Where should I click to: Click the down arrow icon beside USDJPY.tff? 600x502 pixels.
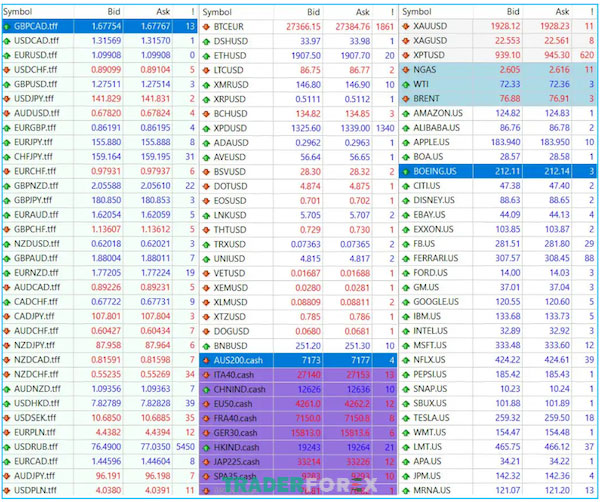click(7, 99)
